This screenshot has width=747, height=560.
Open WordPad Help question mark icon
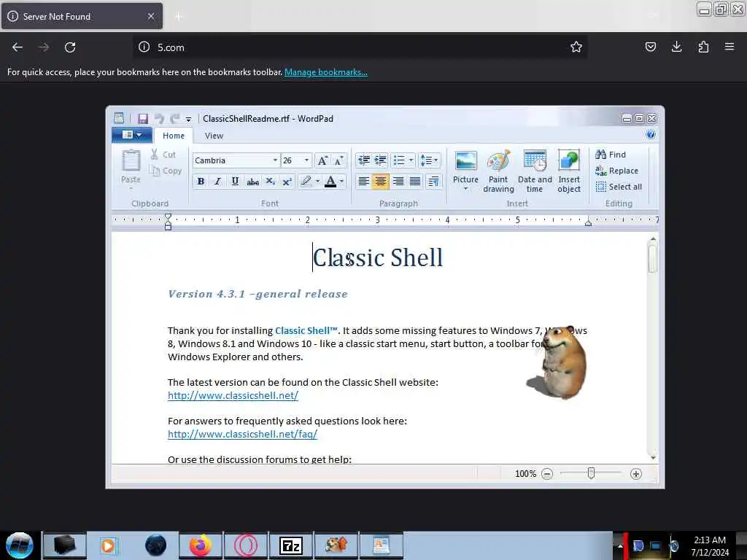651,135
